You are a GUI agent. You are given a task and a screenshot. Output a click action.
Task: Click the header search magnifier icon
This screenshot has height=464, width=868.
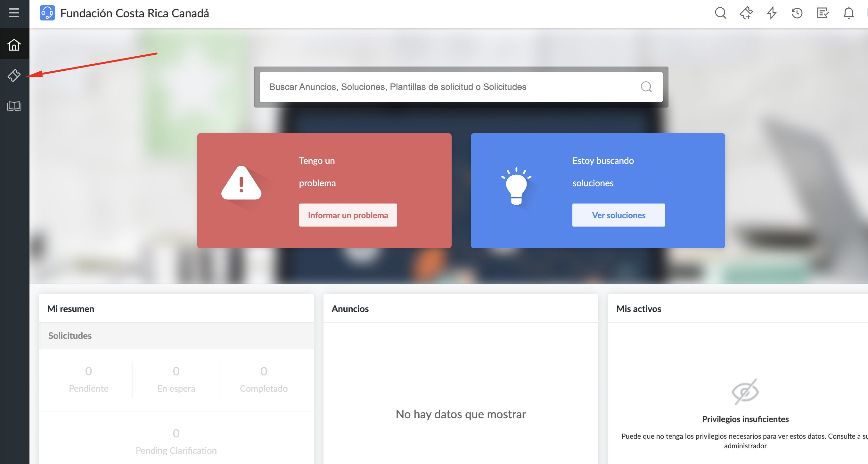pyautogui.click(x=720, y=13)
